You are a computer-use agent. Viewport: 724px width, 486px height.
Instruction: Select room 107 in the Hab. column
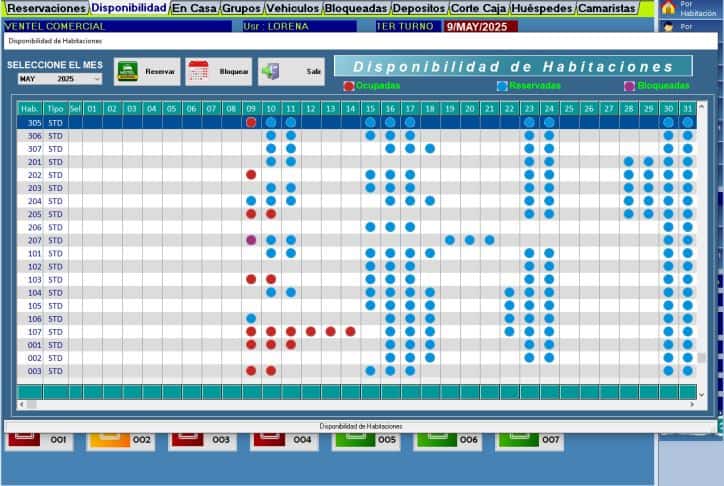tap(35, 332)
